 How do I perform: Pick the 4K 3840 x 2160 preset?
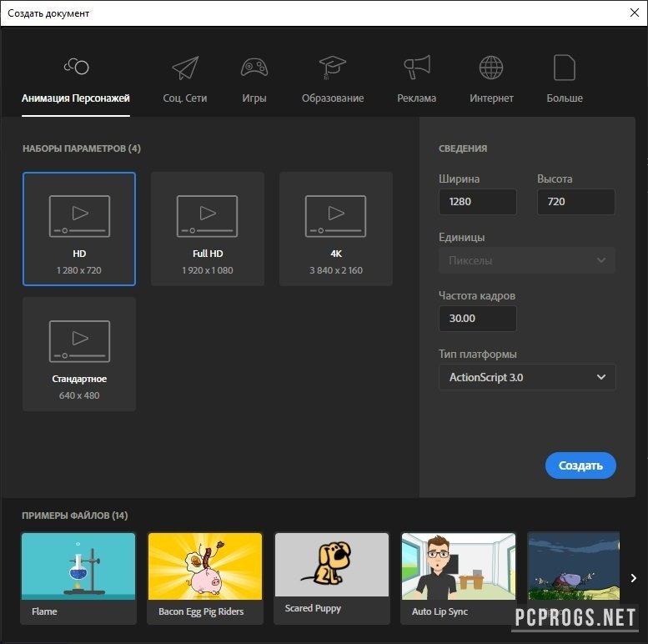[336, 229]
